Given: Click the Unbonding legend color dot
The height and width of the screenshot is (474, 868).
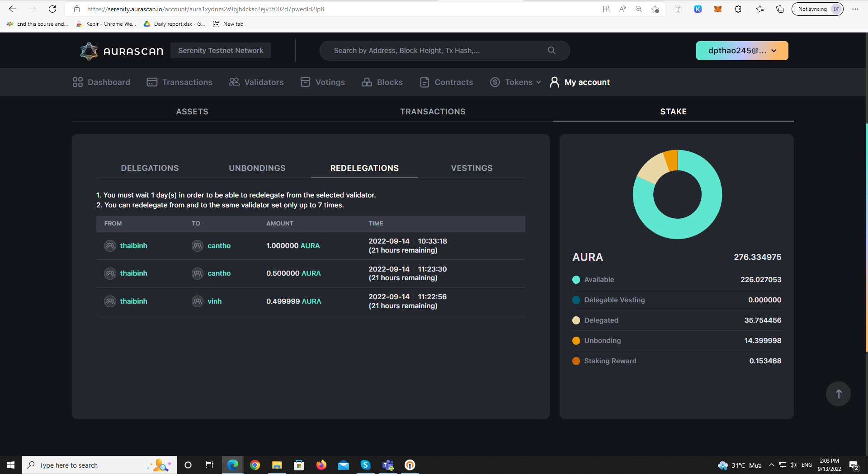Looking at the screenshot, I should point(576,341).
